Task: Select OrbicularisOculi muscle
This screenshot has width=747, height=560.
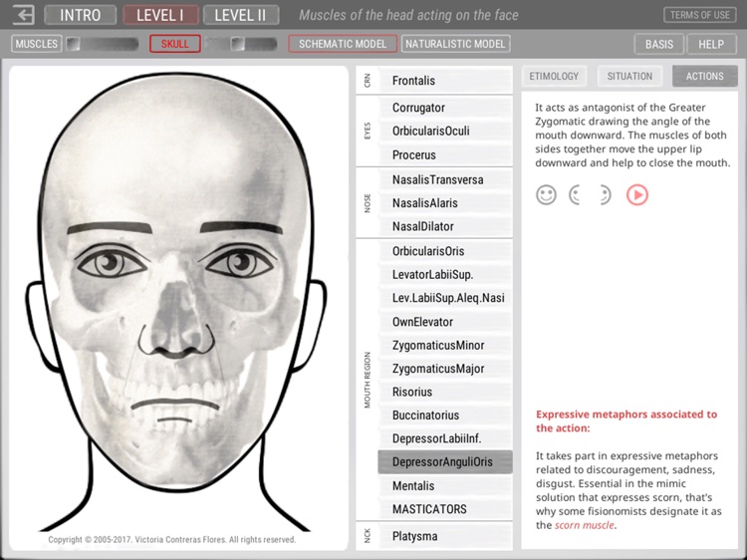Action: (x=445, y=132)
